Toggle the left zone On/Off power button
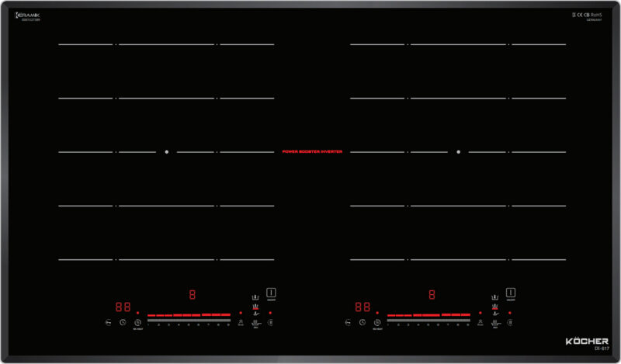 pos(271,293)
